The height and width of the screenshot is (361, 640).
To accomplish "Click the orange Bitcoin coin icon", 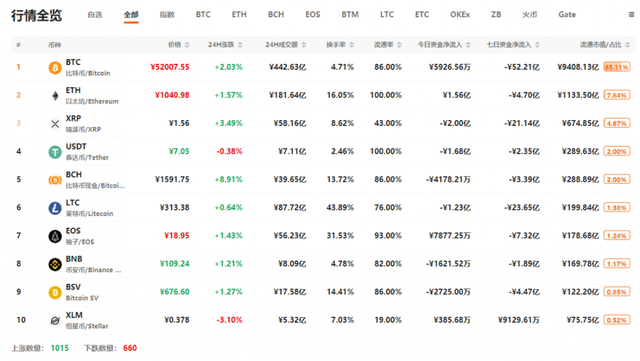I will point(55,67).
